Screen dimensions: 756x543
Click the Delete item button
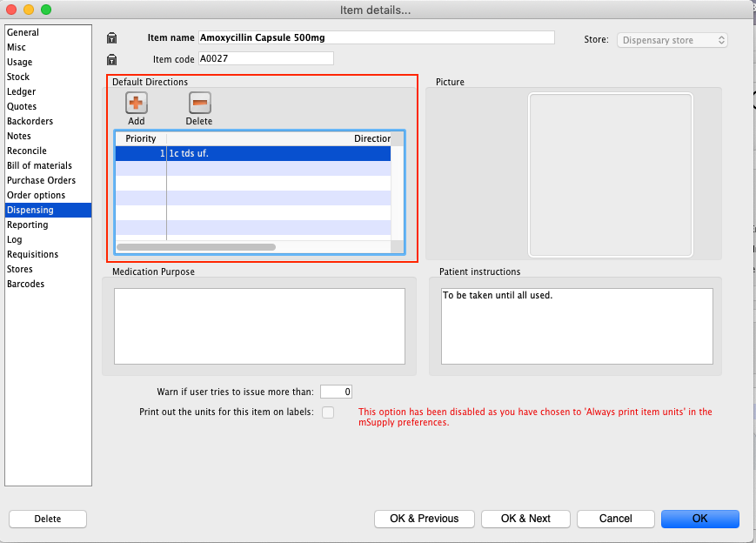coord(48,519)
